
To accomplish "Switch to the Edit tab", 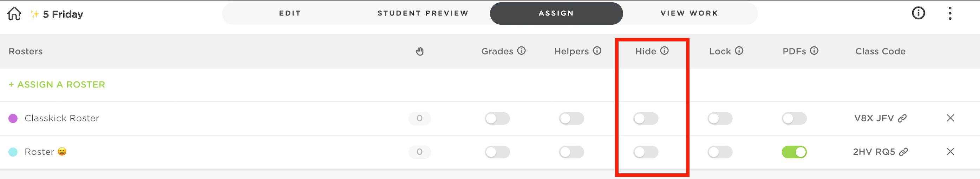I will click(x=290, y=13).
